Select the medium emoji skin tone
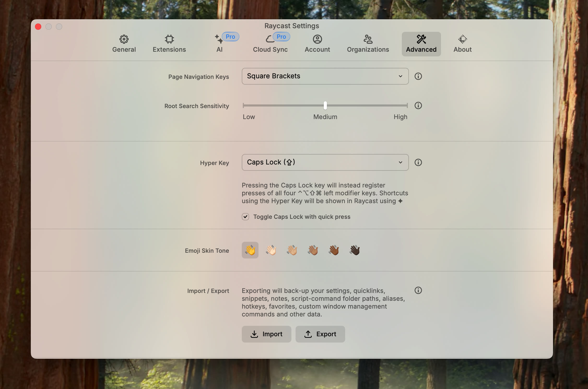Screen dimensions: 588x389 tap(313, 250)
